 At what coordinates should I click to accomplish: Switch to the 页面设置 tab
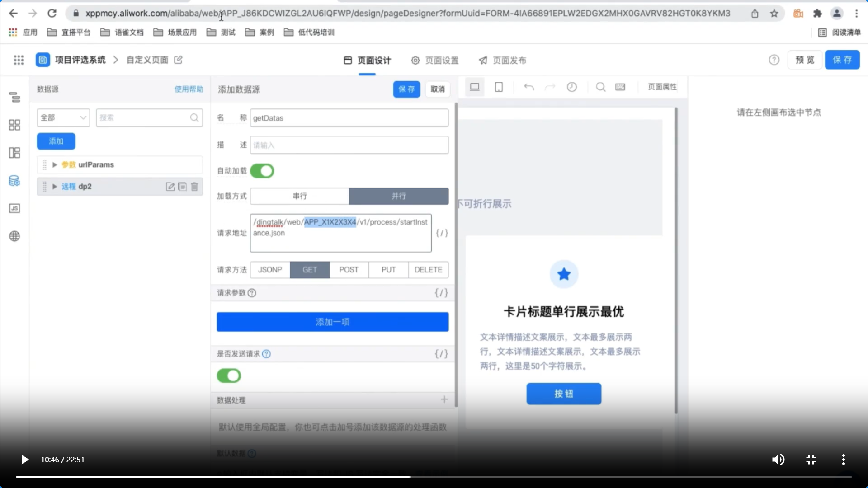[435, 61]
